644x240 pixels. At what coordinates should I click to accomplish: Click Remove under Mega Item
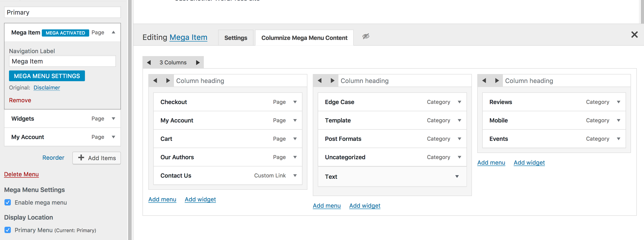click(20, 100)
